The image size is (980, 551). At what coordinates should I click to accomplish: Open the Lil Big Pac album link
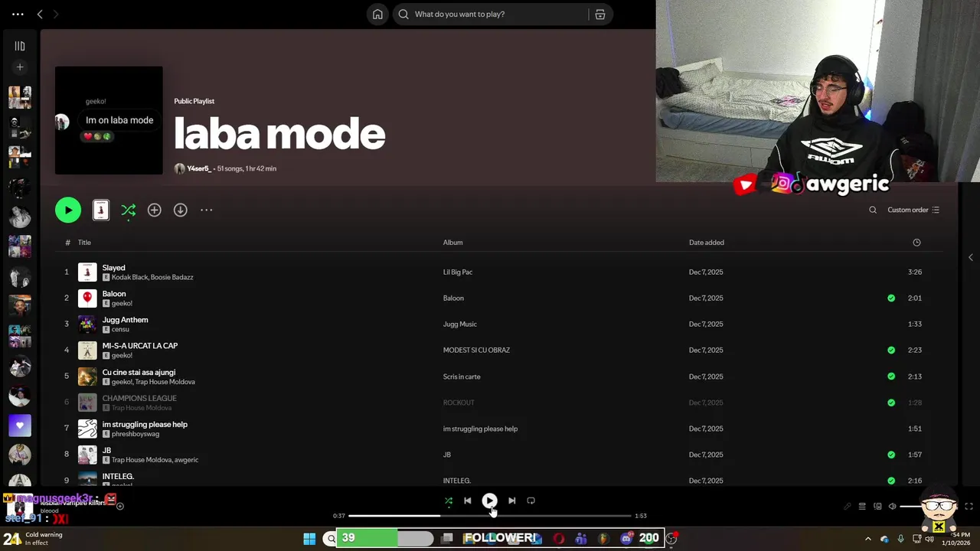coord(458,272)
